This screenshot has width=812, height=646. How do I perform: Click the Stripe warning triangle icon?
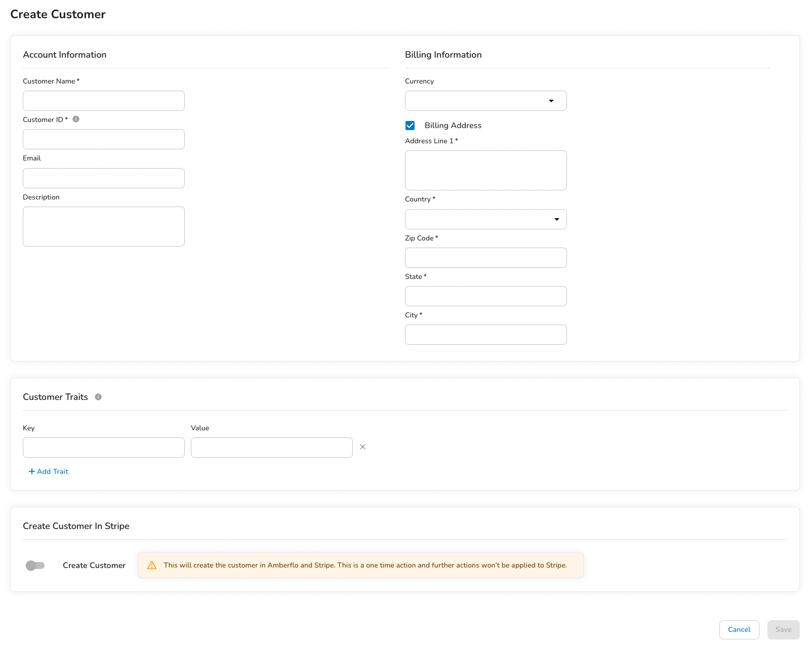152,565
